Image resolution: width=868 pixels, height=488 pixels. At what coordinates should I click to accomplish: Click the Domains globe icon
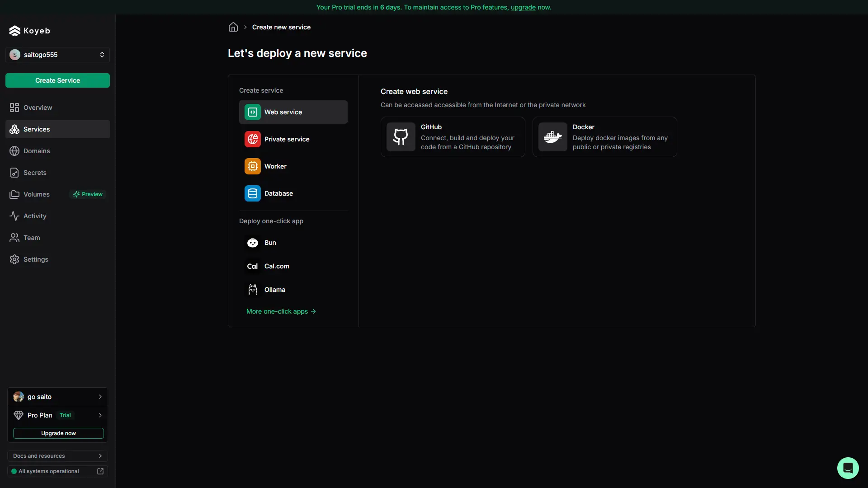[x=14, y=151]
